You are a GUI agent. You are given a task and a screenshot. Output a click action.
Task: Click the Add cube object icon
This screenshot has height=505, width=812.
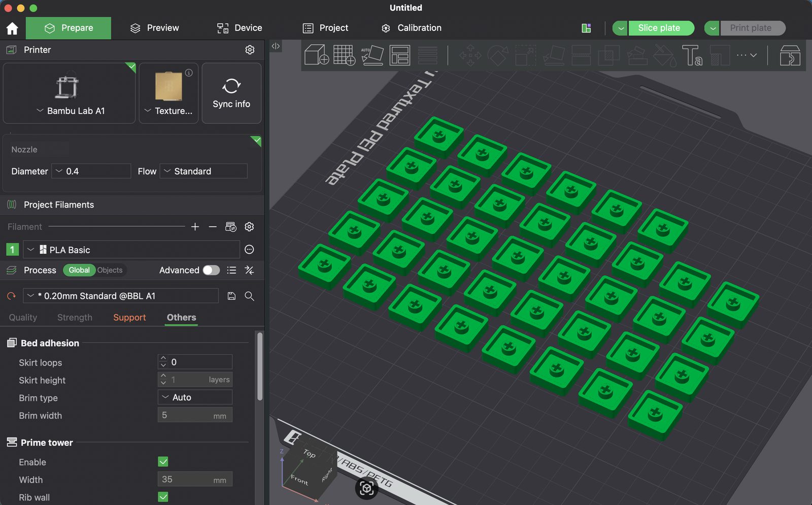(x=316, y=55)
